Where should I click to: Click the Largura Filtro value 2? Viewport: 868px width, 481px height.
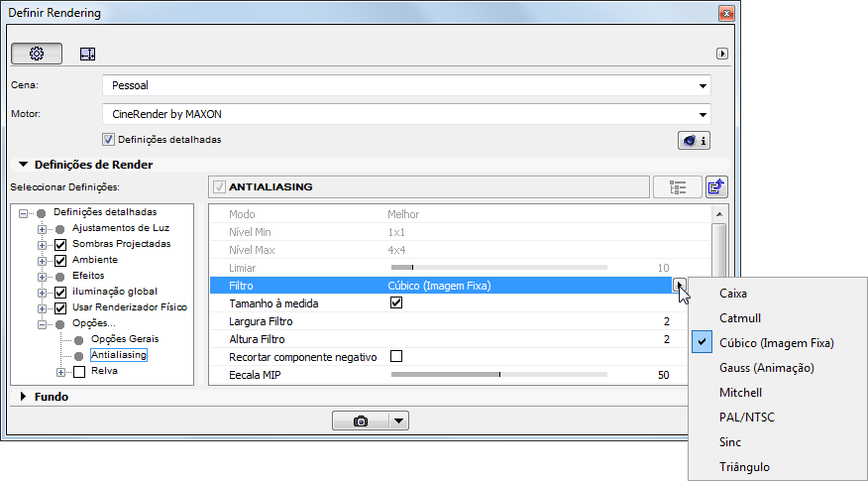click(x=667, y=321)
